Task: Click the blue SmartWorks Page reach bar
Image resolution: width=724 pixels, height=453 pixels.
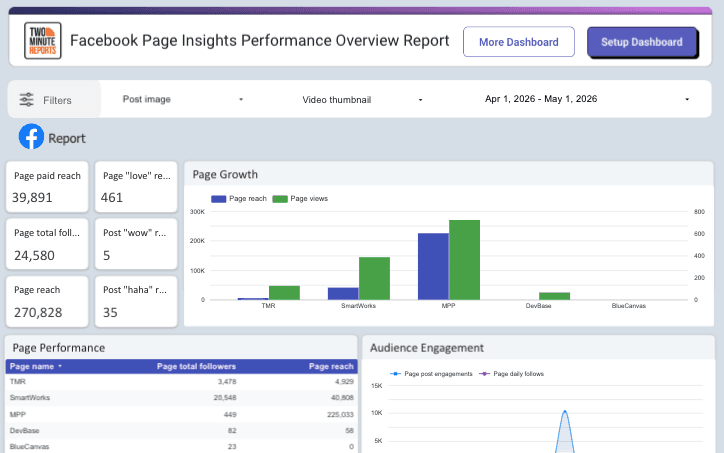Action: (343, 294)
